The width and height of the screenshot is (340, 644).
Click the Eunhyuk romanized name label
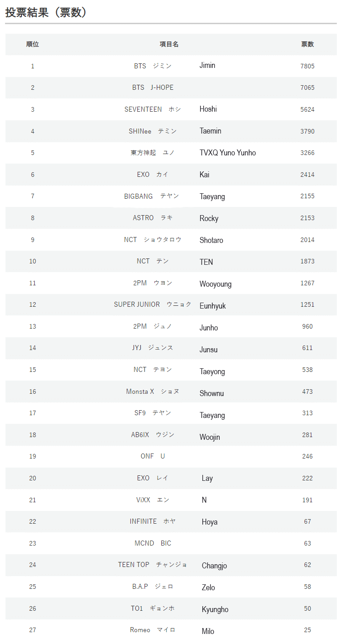[x=212, y=306]
